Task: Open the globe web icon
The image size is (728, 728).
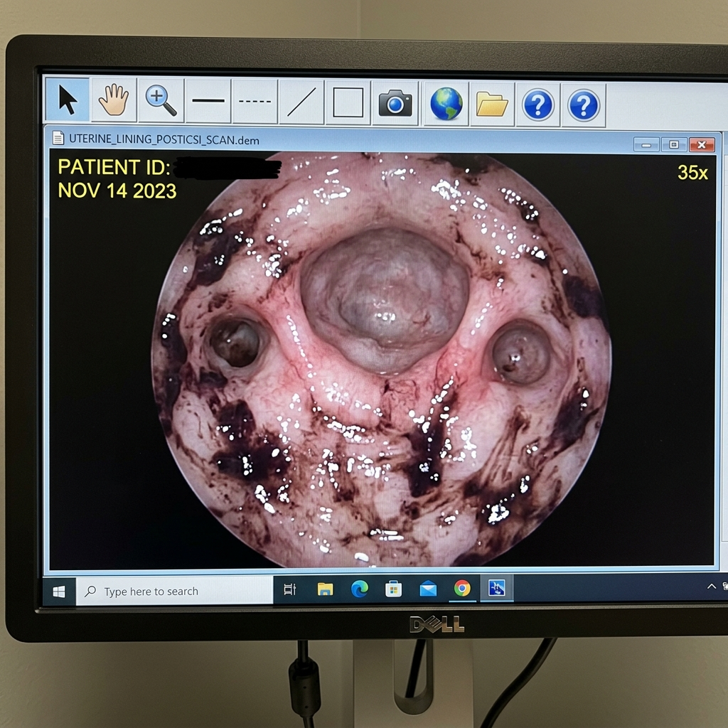Action: click(x=446, y=104)
